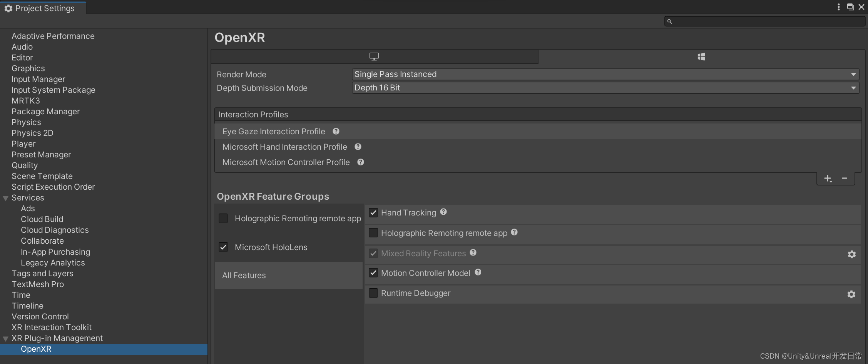Open help for Microsoft Motion Controller Profile

[361, 162]
